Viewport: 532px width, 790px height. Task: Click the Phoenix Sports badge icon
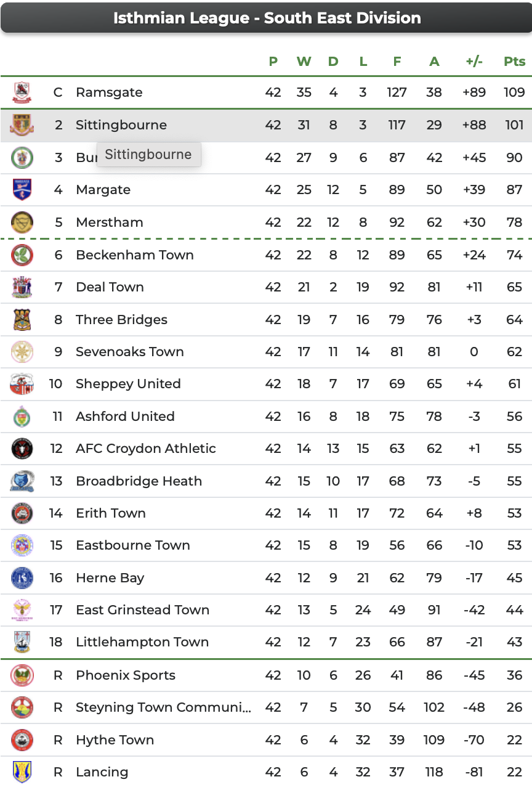pos(22,675)
